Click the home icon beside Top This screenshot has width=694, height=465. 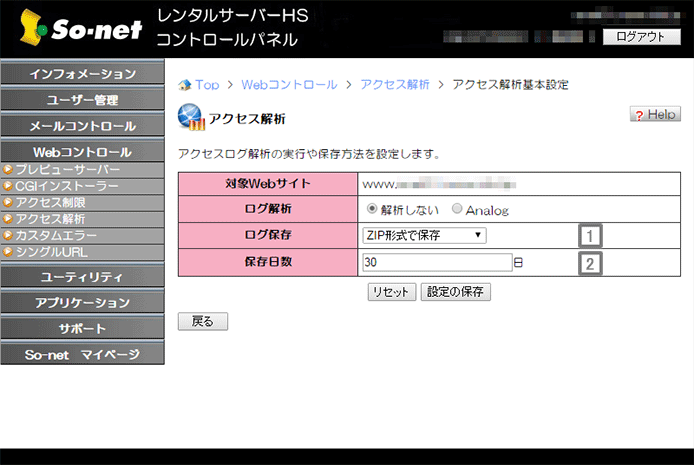pos(184,85)
